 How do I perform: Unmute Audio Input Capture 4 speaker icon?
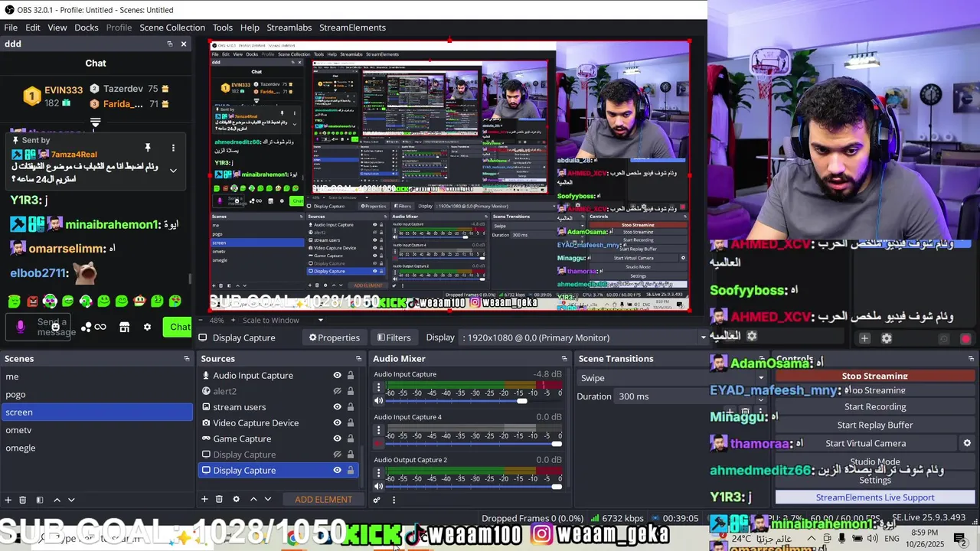[378, 443]
